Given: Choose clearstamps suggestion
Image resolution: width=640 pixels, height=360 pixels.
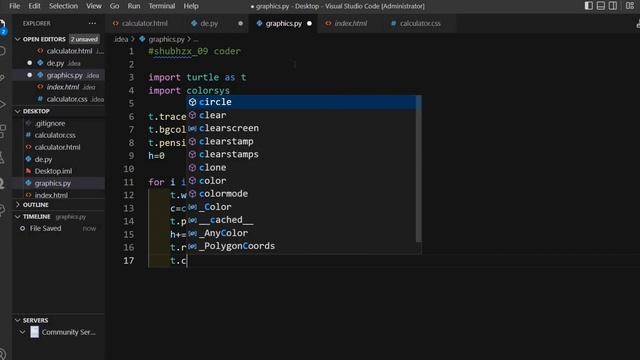Looking at the screenshot, I should (x=301, y=154).
